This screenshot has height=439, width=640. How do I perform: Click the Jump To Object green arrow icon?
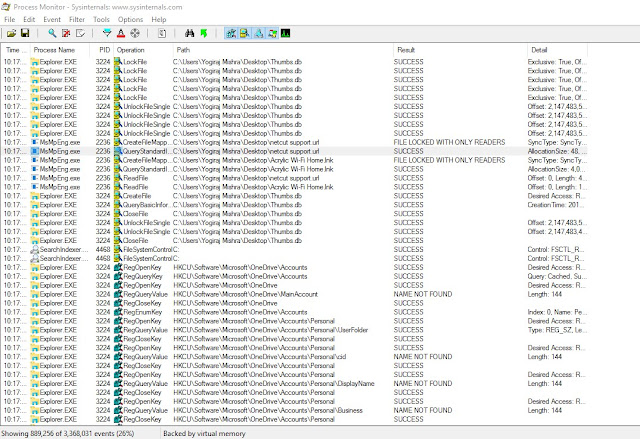click(203, 33)
